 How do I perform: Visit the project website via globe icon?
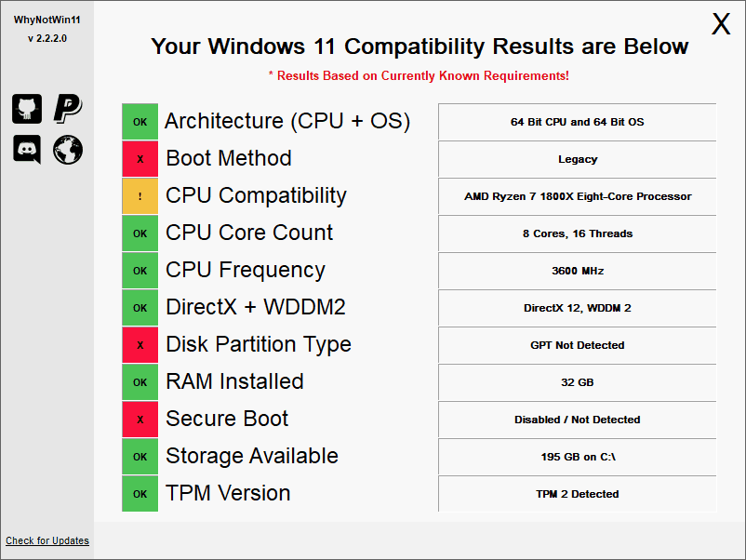[67, 150]
